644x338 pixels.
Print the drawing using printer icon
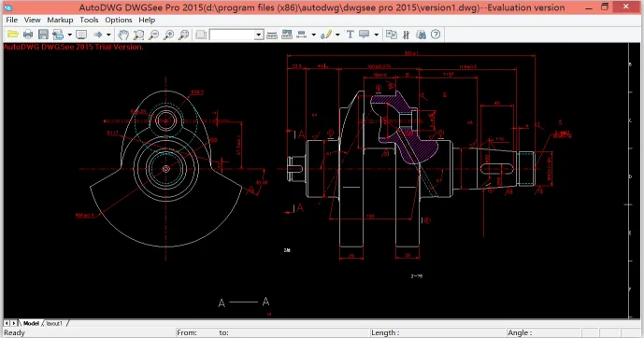click(28, 35)
